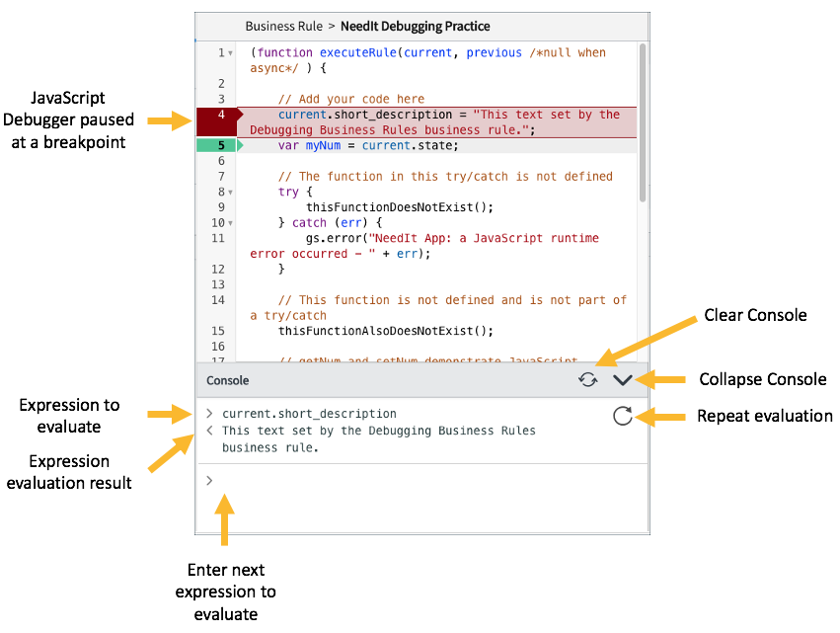Collapse the try block using line 8 triangle
This screenshot has width=840, height=633.
pyautogui.click(x=231, y=192)
